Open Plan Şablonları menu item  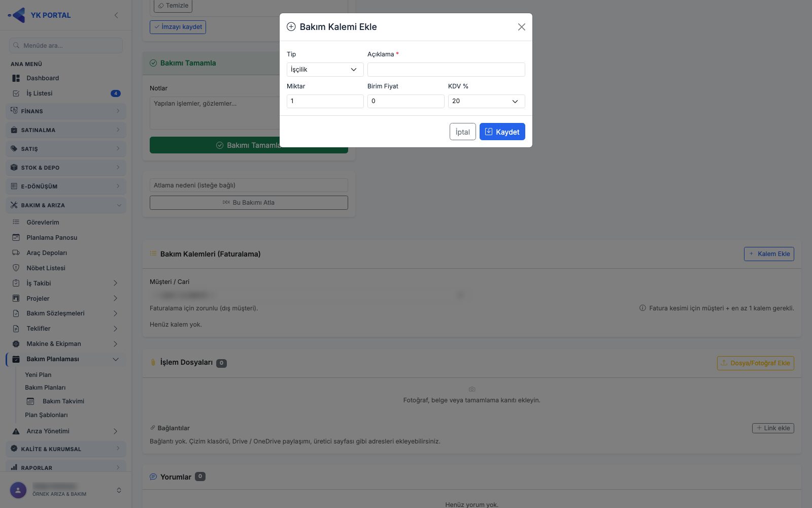(x=46, y=415)
